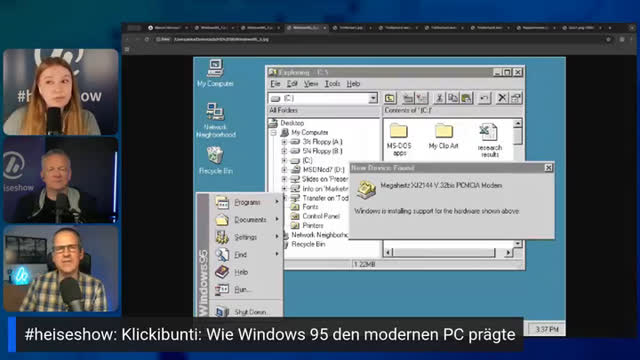Expand the (C:) drive tree node
This screenshot has height=360, width=640.
pyautogui.click(x=284, y=161)
